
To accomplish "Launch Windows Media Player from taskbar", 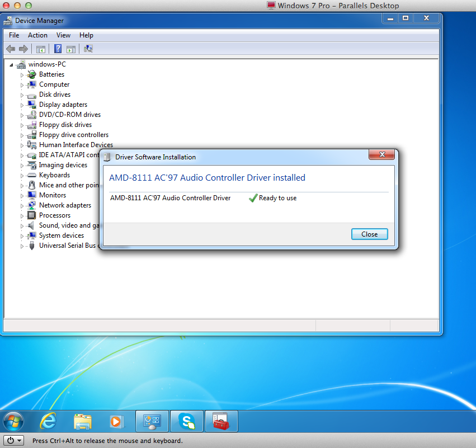I will coord(116,421).
